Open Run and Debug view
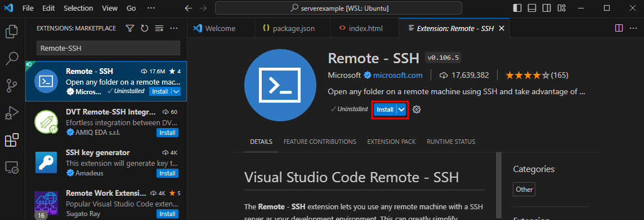 tap(11, 113)
